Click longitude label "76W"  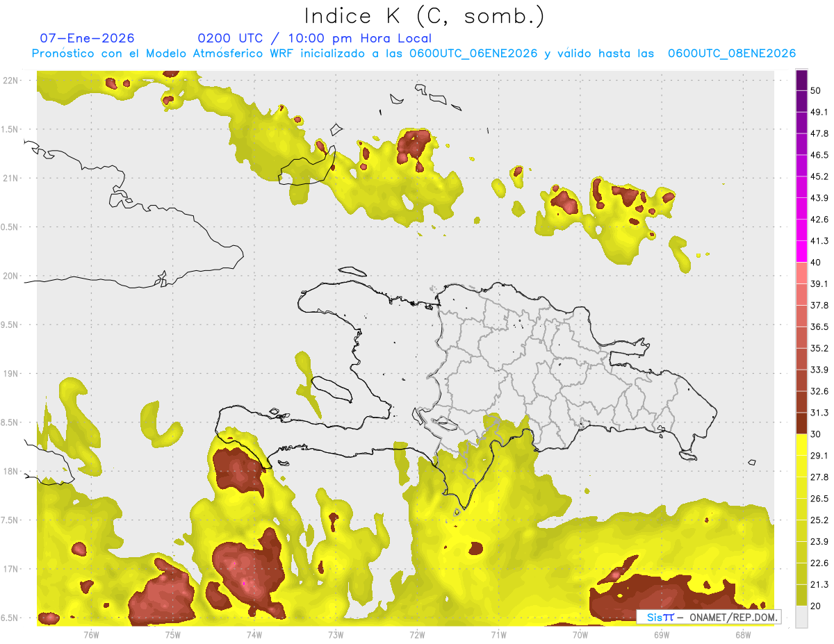pyautogui.click(x=91, y=634)
